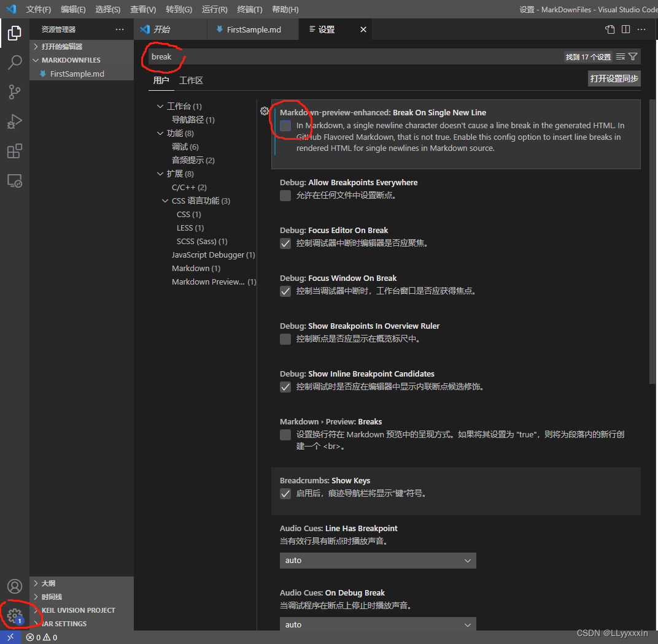Select SCSS (Sass) (1) category

pyautogui.click(x=202, y=242)
